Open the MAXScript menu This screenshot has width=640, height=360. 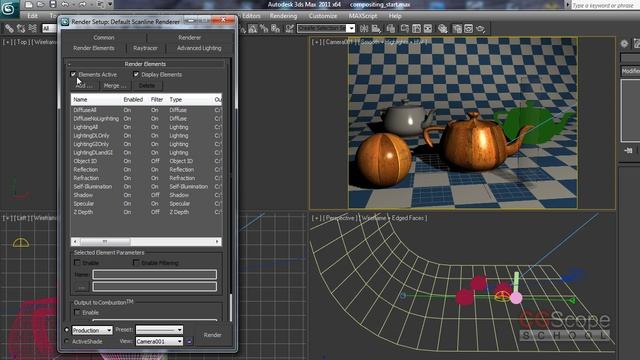pos(363,16)
